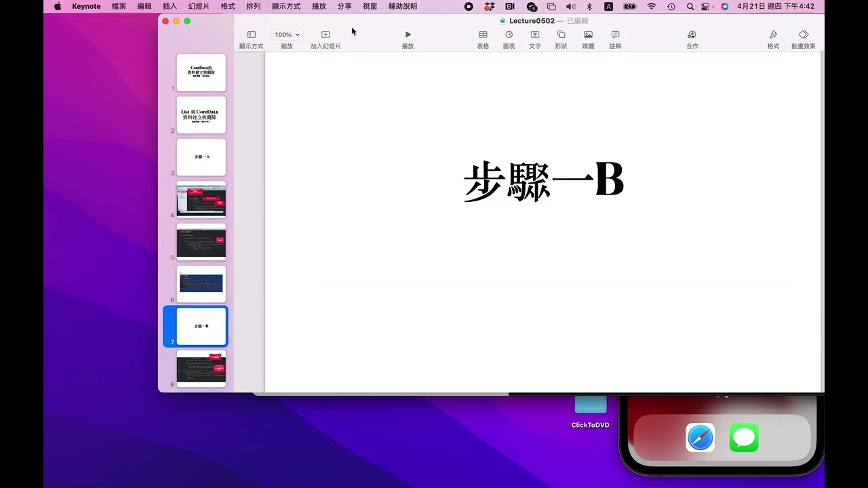Close the Keynote window with red button
This screenshot has width=868, height=488.
(165, 21)
